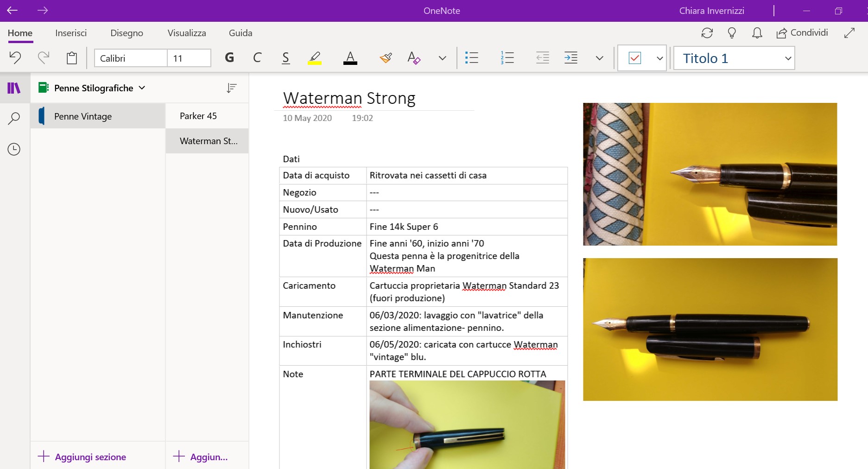This screenshot has width=868, height=469.
Task: Click the Condividi share button
Action: (x=802, y=33)
